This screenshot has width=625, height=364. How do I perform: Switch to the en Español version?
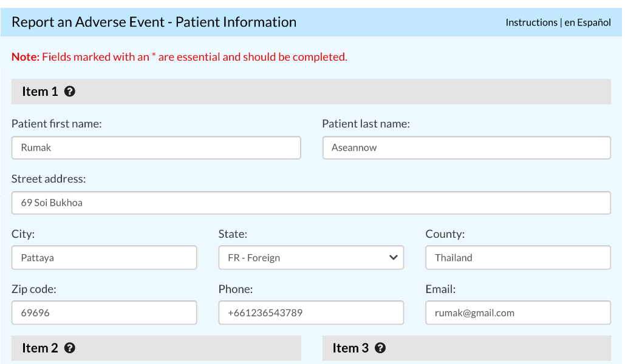click(x=587, y=22)
